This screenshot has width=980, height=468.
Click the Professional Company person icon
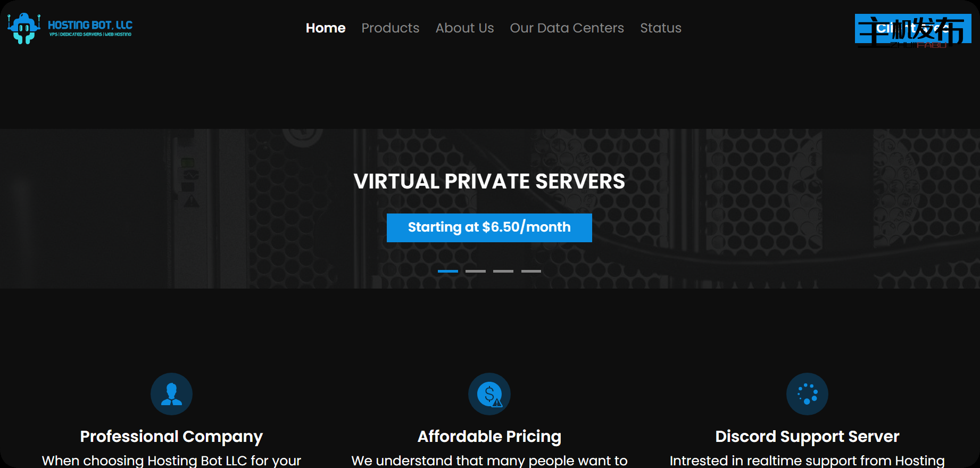(171, 394)
